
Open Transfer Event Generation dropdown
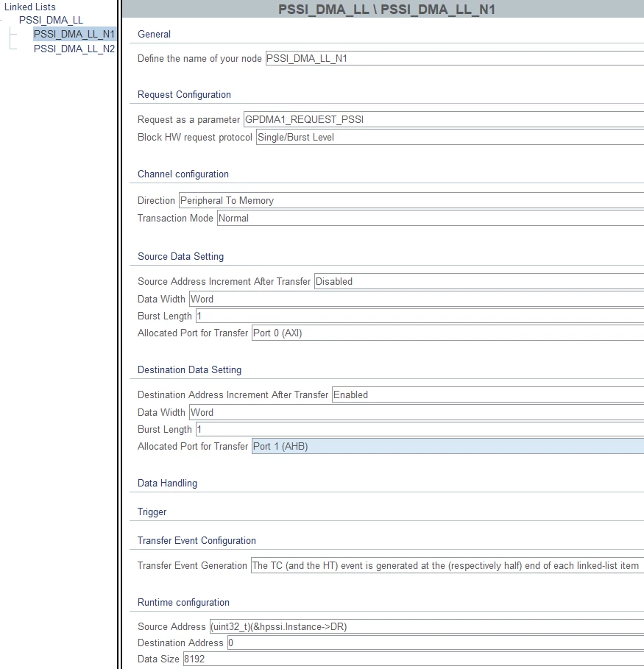447,566
